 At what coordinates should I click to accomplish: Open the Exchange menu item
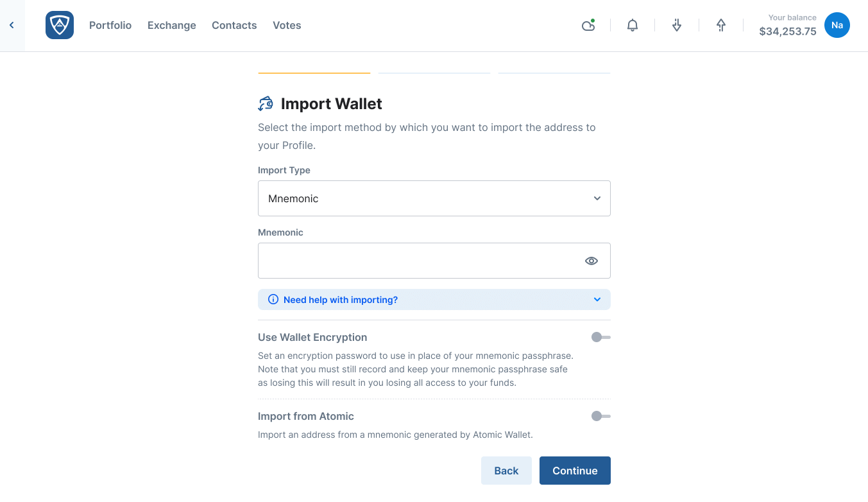coord(172,25)
